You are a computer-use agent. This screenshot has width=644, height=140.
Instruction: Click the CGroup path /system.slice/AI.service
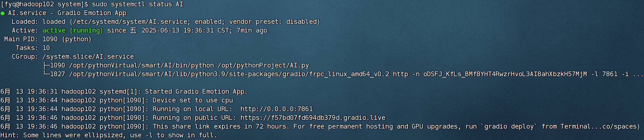(x=88, y=56)
